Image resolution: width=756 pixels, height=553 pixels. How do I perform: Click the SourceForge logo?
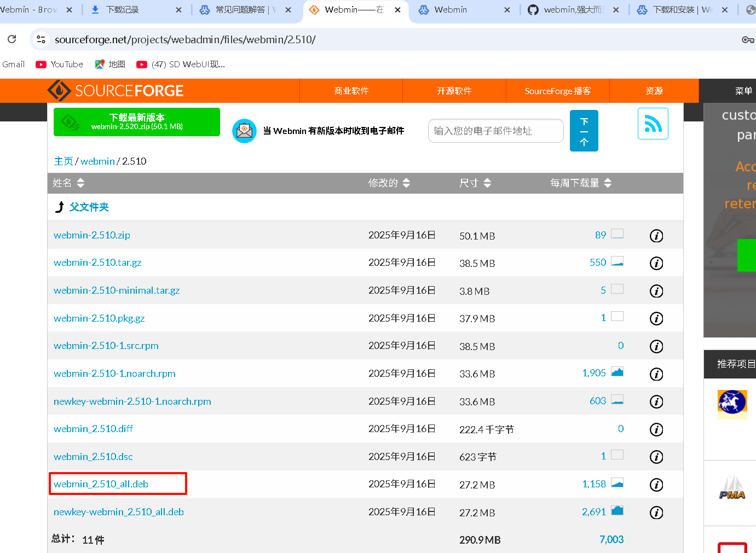(x=116, y=91)
